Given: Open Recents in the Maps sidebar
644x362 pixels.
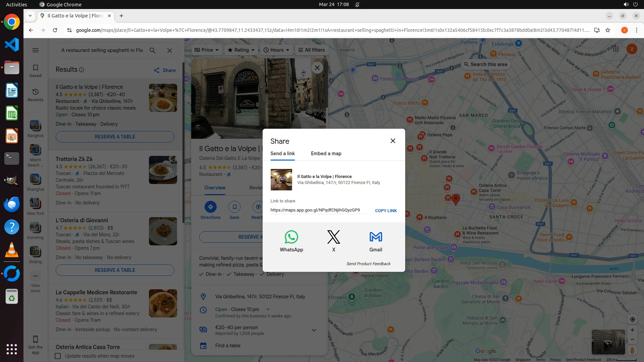Looking at the screenshot, I should pyautogui.click(x=35, y=95).
